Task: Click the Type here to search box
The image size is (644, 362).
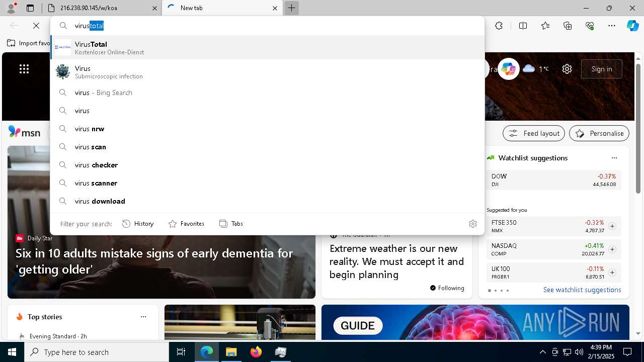Action: coord(97,352)
